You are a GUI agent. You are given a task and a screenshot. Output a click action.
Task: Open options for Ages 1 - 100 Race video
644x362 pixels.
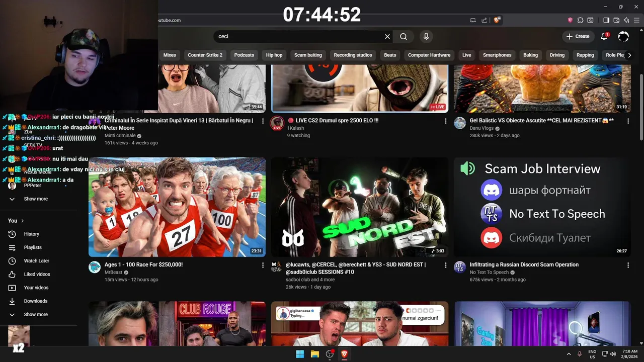click(x=263, y=265)
